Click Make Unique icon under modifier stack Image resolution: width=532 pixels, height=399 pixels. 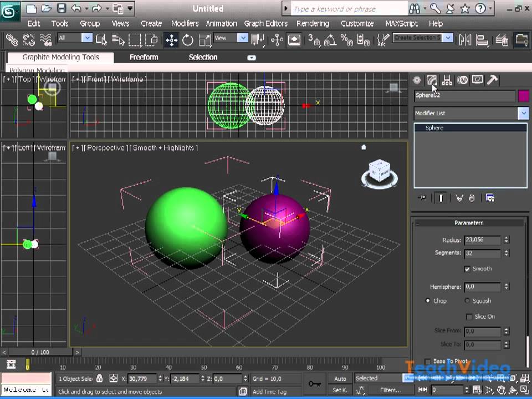459,198
